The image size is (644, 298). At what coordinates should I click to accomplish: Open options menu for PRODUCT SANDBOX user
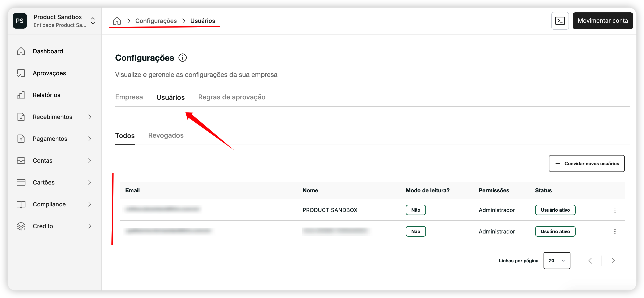click(x=615, y=210)
